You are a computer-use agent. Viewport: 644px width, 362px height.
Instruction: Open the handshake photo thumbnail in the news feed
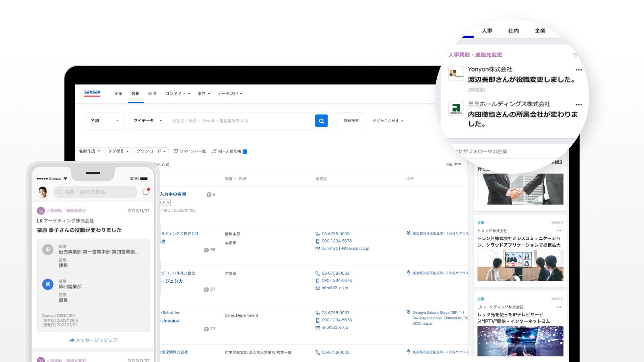pos(520,189)
